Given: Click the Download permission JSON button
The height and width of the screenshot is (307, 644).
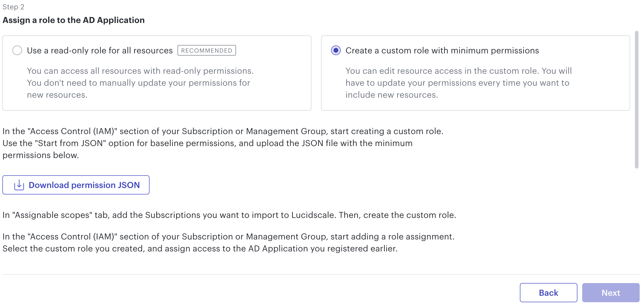Looking at the screenshot, I should pos(76,185).
